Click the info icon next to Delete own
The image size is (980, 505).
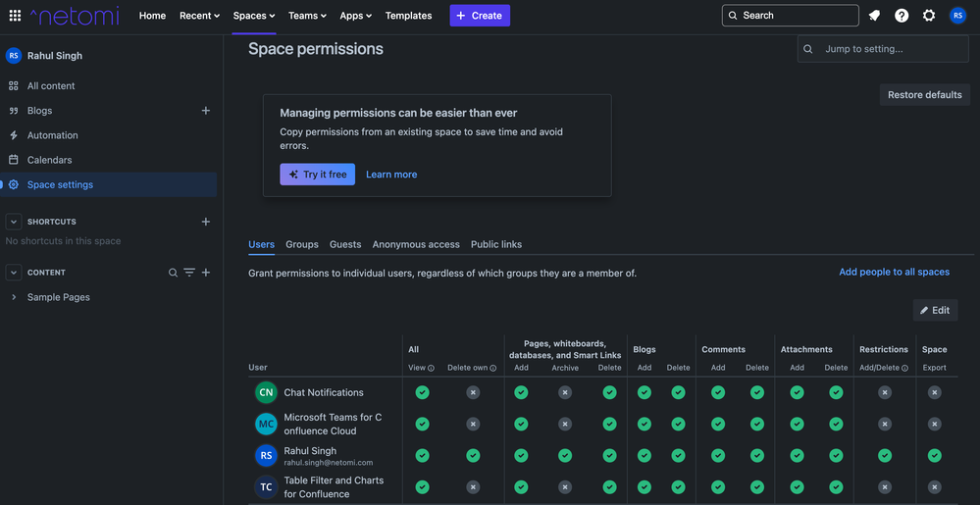pyautogui.click(x=493, y=368)
